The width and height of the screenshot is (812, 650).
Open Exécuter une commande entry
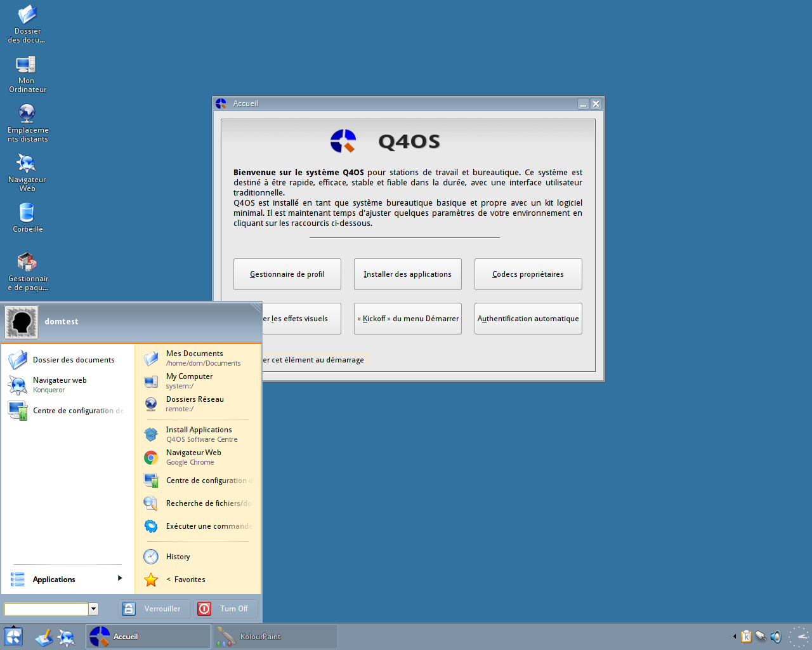198,526
